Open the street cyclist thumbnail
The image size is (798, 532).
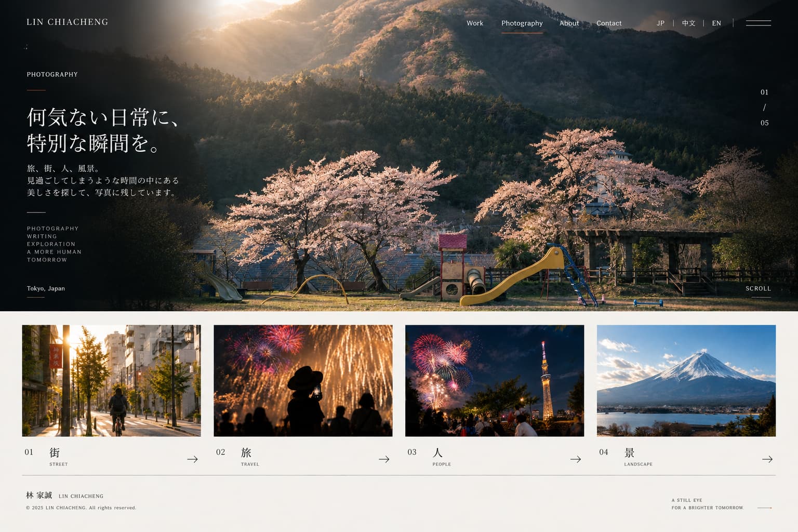tap(111, 381)
